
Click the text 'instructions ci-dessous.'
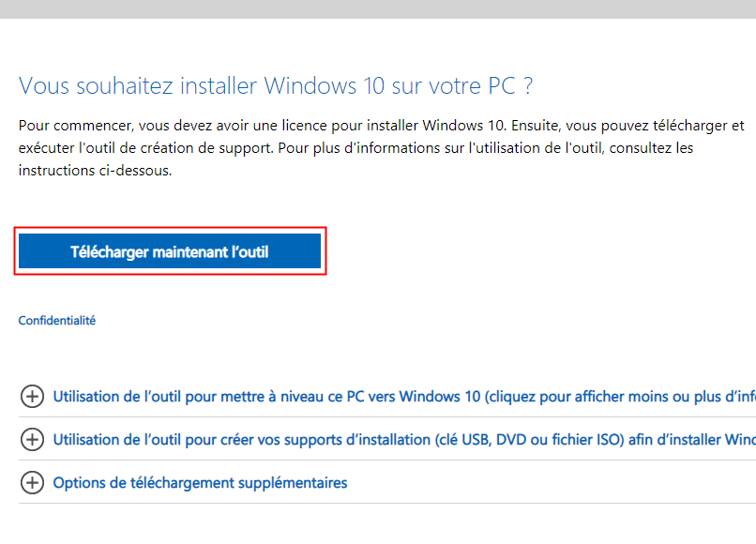96,172
